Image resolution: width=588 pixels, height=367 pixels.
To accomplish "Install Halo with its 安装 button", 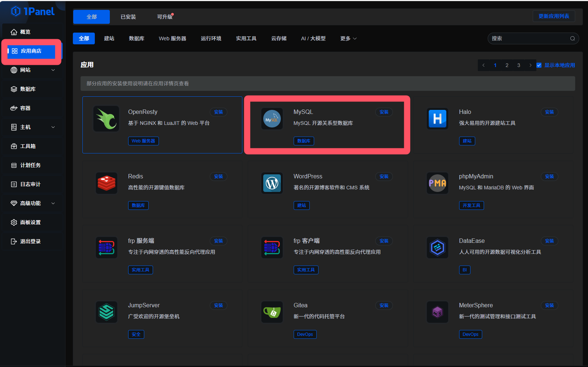I will click(x=550, y=112).
